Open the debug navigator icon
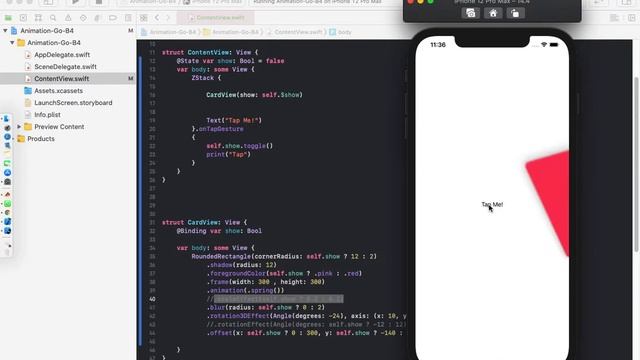This screenshot has height=360, width=640. click(x=98, y=18)
